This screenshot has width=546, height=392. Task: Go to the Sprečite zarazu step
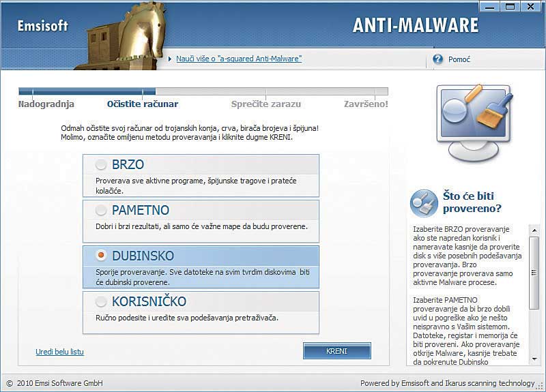[x=266, y=104]
